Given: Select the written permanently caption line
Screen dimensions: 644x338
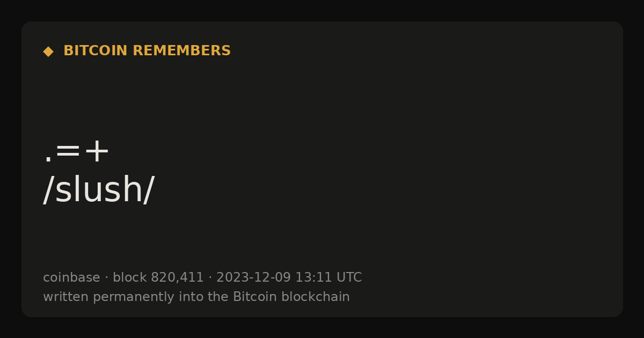Looking at the screenshot, I should (196, 297).
